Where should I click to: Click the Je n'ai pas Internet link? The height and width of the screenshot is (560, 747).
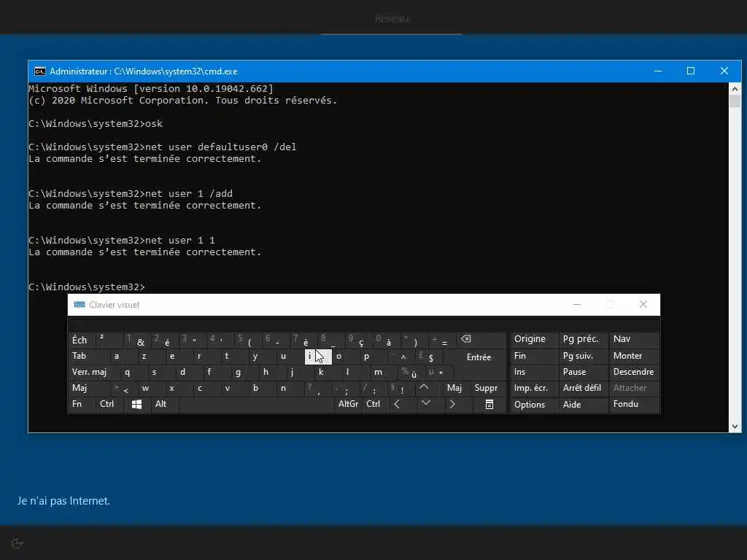[64, 501]
